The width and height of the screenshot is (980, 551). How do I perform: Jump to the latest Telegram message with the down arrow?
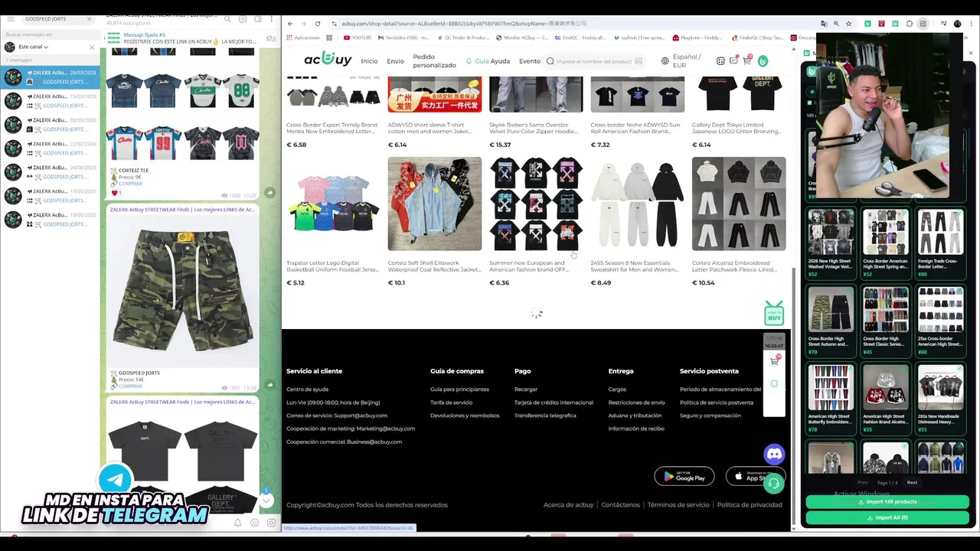coord(266,500)
